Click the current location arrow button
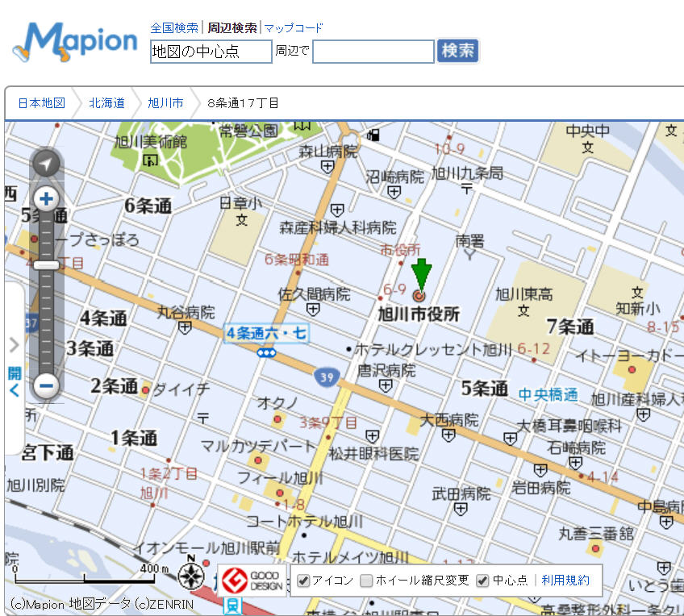Screen dimensions: 684x616 click(47, 164)
